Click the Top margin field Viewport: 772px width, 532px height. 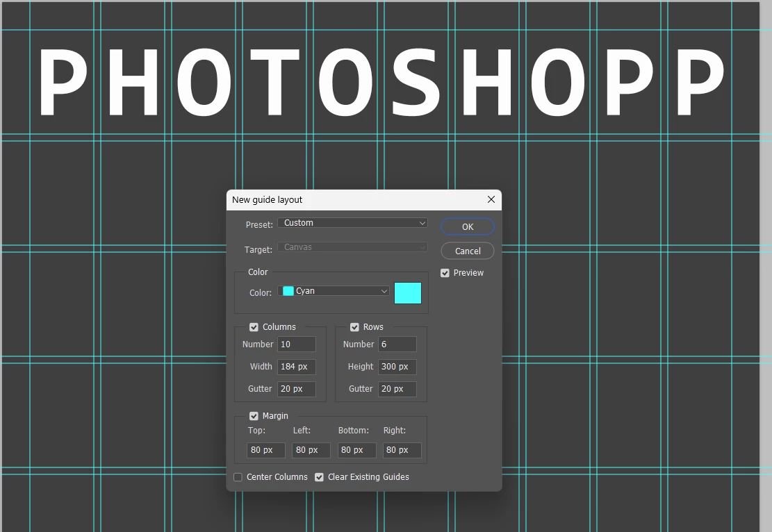(x=266, y=450)
